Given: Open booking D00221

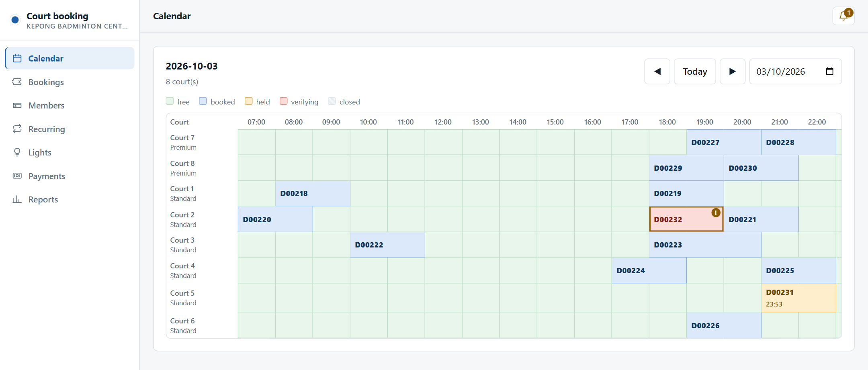Looking at the screenshot, I should coord(761,219).
